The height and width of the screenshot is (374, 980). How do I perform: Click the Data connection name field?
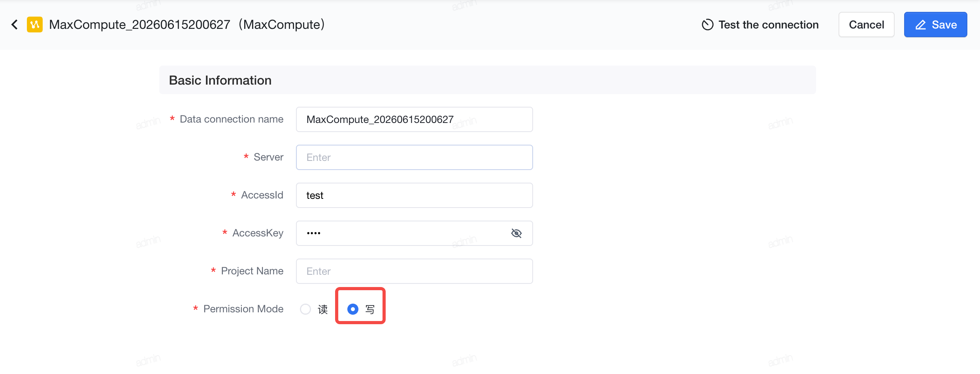point(414,119)
